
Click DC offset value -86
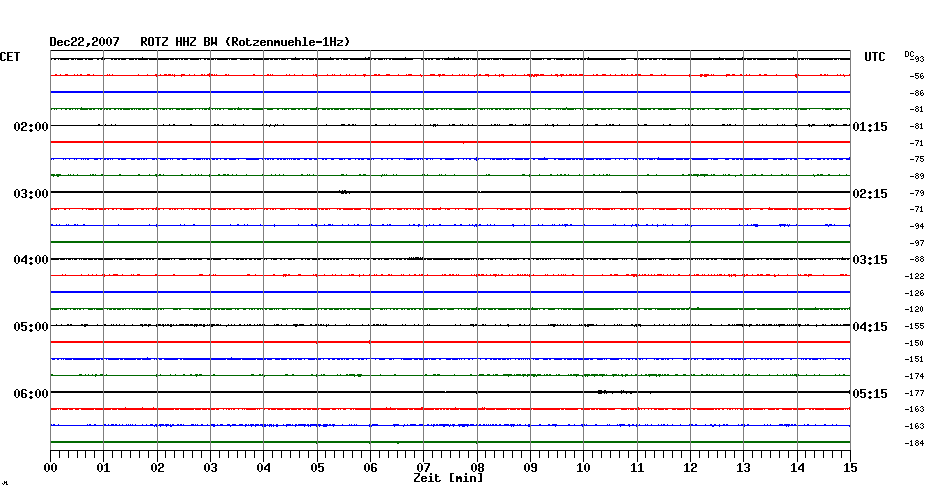pyautogui.click(x=916, y=93)
